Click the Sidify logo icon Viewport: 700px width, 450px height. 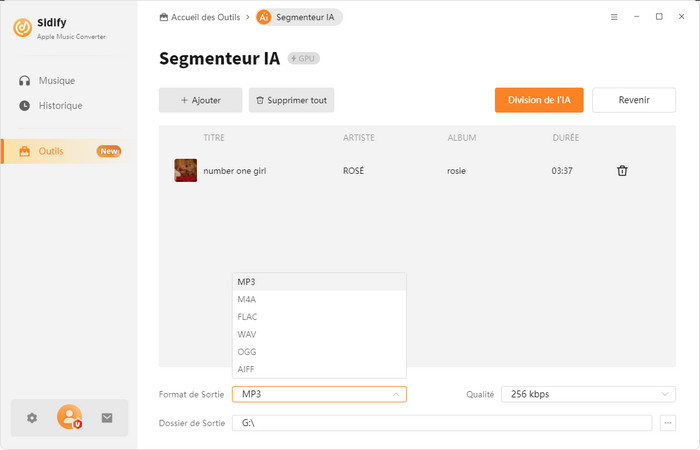(22, 27)
